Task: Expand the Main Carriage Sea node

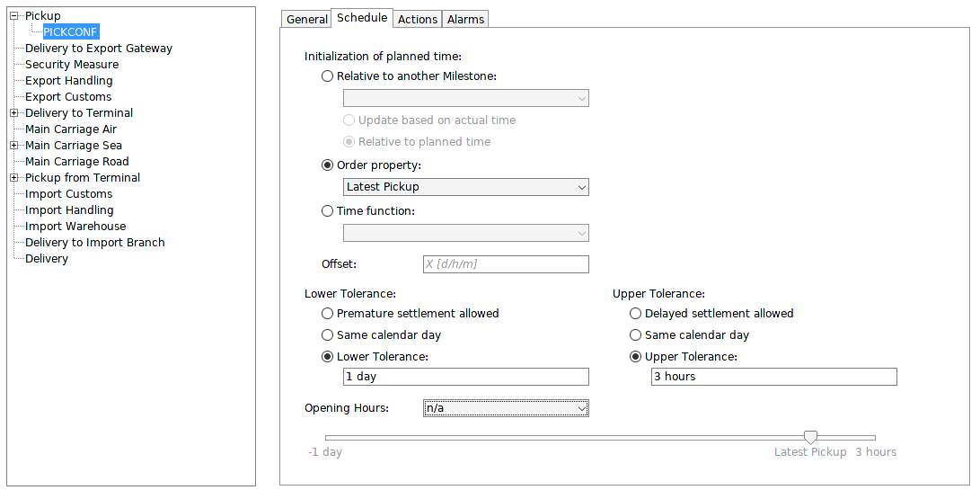Action: coord(13,146)
